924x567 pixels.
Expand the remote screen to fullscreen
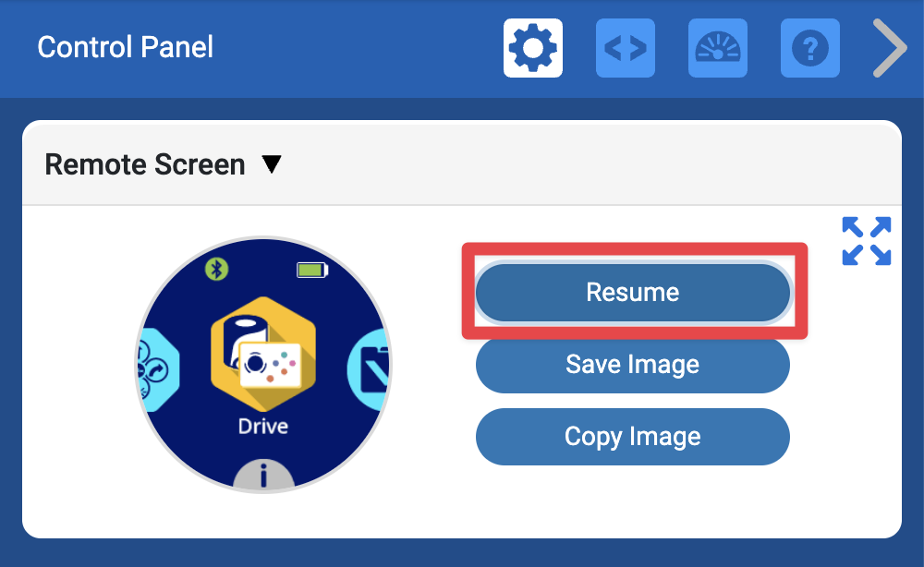[867, 241]
